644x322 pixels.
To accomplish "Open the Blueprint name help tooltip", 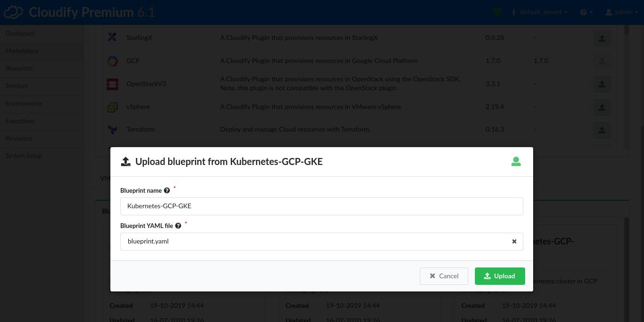I will point(167,190).
